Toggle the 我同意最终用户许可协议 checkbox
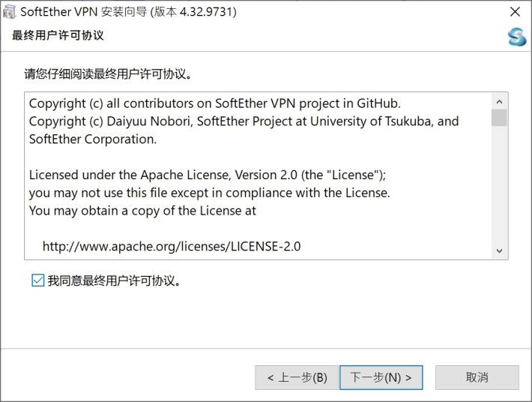Screen dimensions: 532x402 [x=37, y=280]
